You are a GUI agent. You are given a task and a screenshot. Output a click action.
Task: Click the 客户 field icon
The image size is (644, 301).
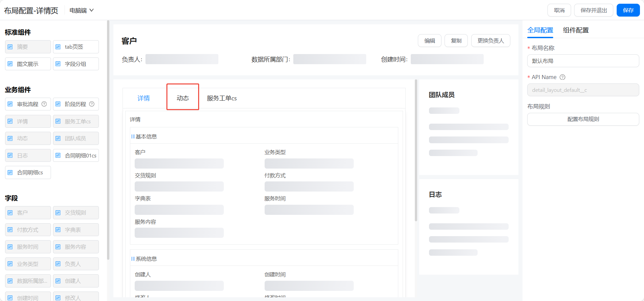pos(10,213)
